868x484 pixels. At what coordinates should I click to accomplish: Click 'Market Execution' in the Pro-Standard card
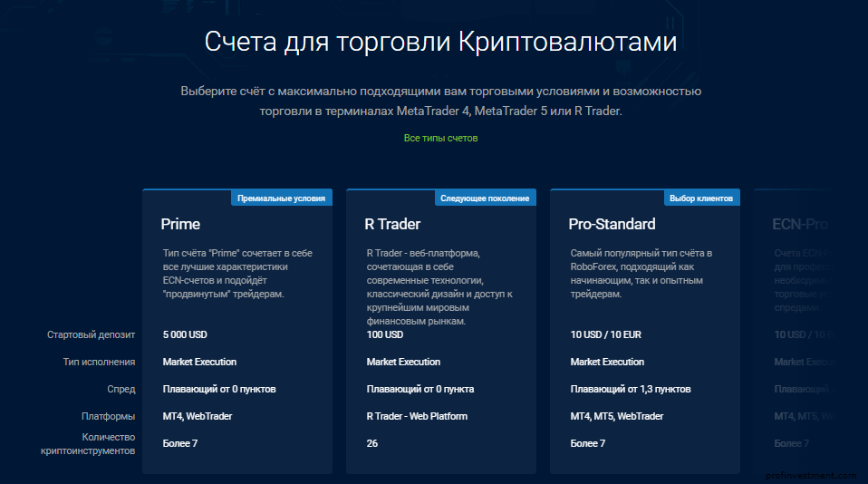pyautogui.click(x=607, y=362)
